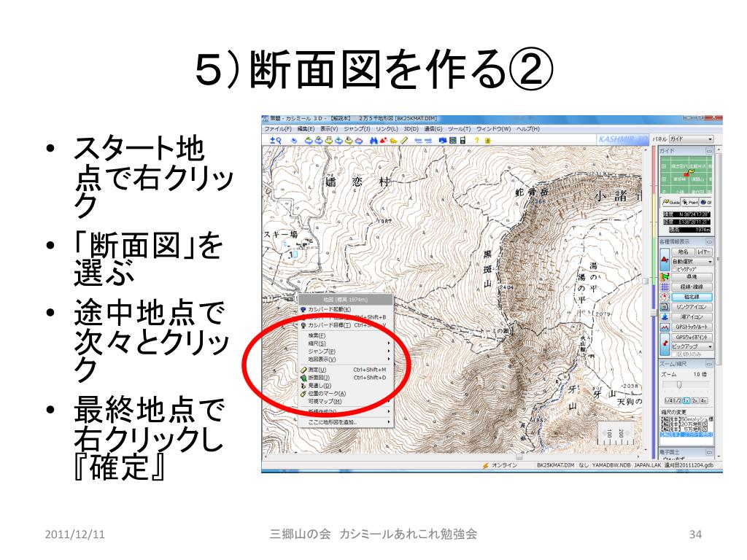Click the 湖アイコン button
The height and width of the screenshot is (560, 747).
[692, 317]
